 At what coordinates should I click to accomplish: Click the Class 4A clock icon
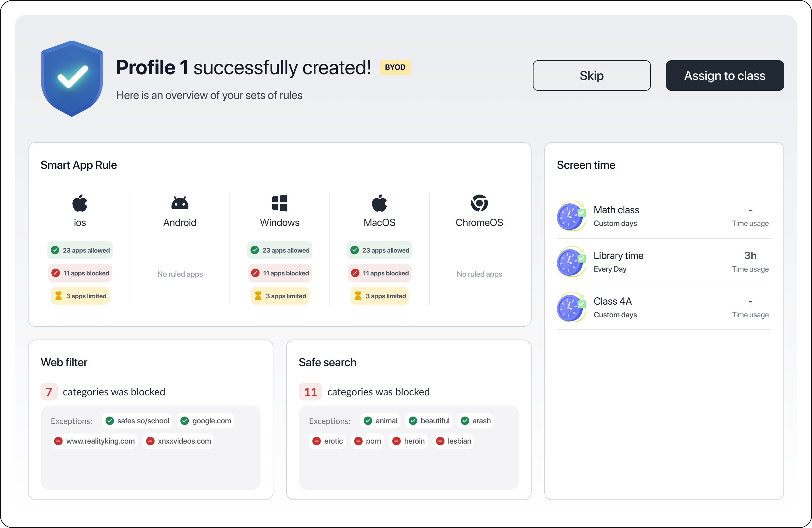pyautogui.click(x=572, y=307)
